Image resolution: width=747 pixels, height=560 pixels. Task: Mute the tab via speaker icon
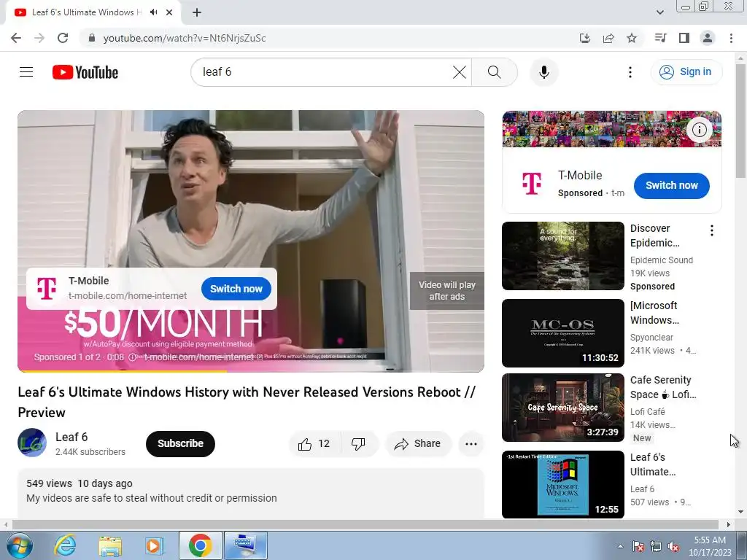153,12
